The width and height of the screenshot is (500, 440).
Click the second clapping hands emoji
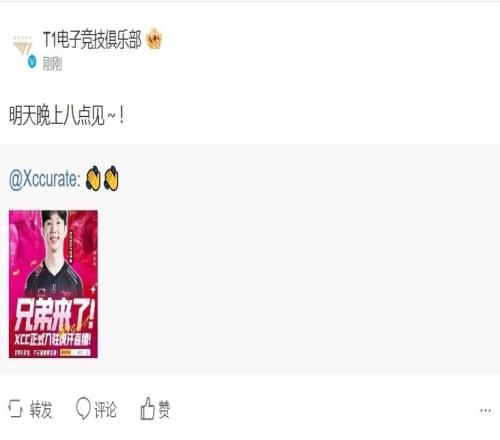[111, 178]
